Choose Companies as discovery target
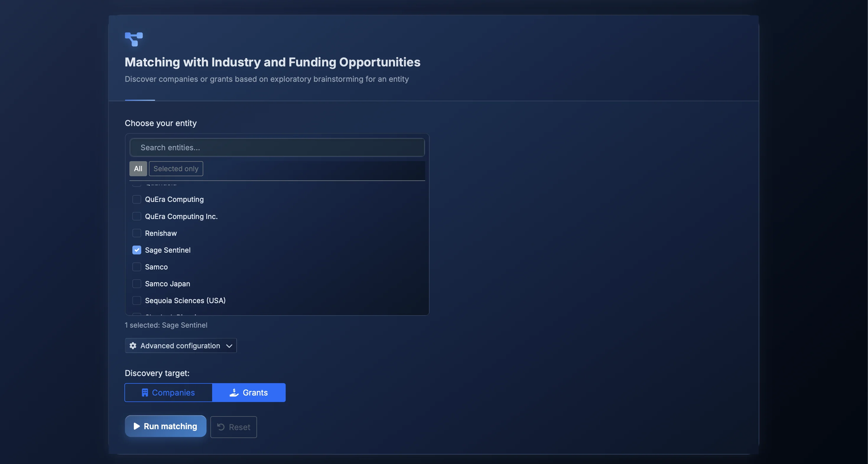The image size is (868, 464). pyautogui.click(x=168, y=393)
